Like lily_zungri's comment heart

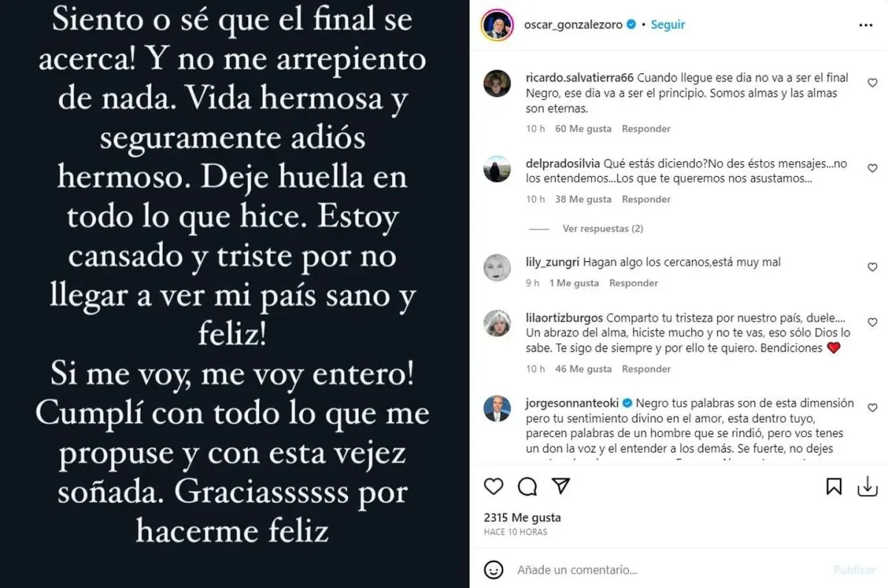[872, 266]
